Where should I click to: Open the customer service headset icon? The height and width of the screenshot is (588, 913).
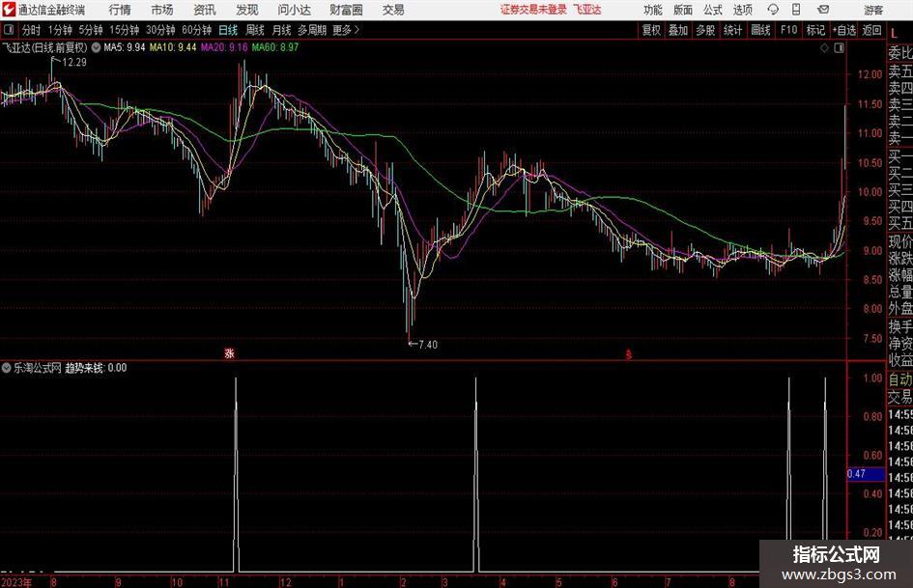773,10
